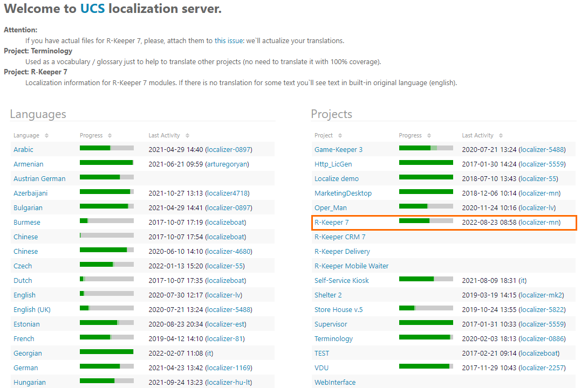588x388 pixels.
Task: Sort languages by Progress column arrows
Action: click(110, 136)
